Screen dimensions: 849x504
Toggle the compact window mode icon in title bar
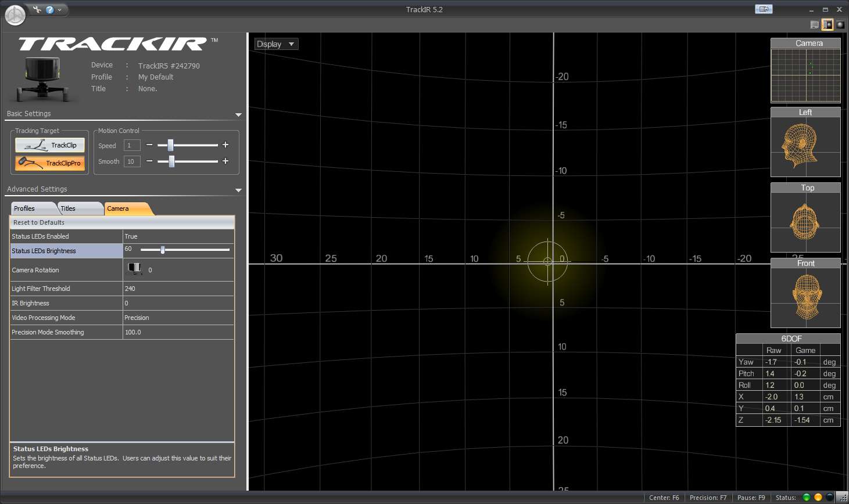[764, 9]
